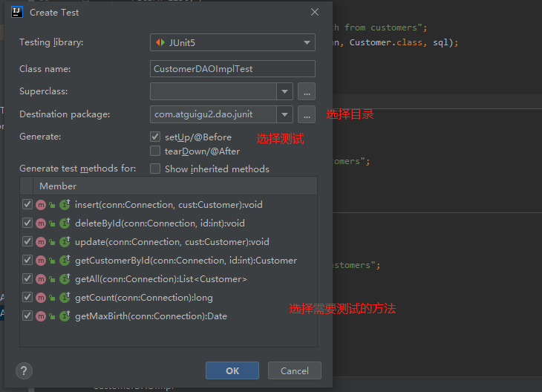This screenshot has width=542, height=392.
Task: Click the public lock icon of getCount row
Action: click(52, 298)
